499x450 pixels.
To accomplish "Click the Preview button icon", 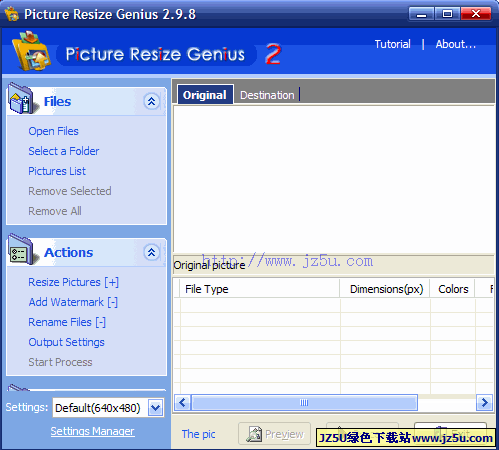I will pos(254,434).
